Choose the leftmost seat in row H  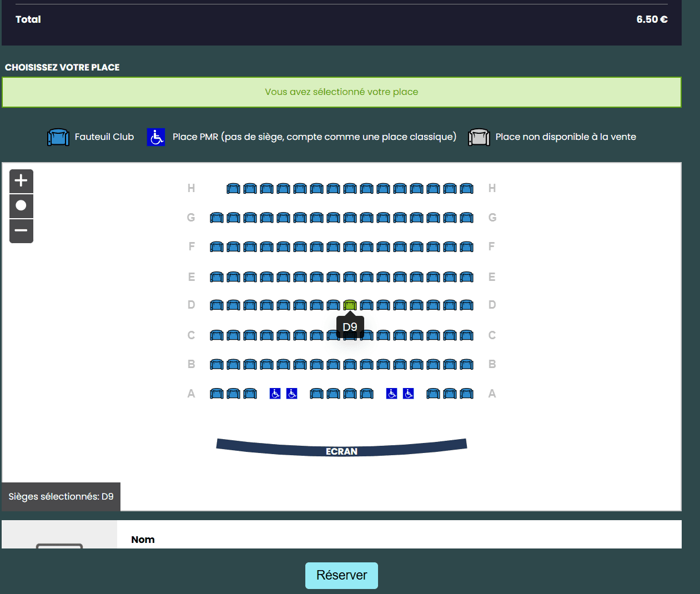[x=233, y=189]
